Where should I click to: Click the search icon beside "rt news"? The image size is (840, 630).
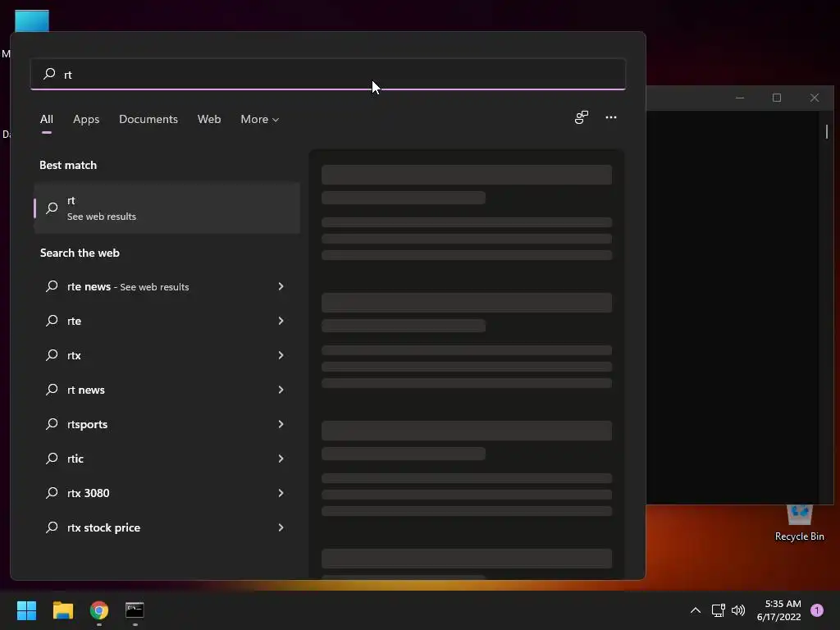(x=52, y=390)
